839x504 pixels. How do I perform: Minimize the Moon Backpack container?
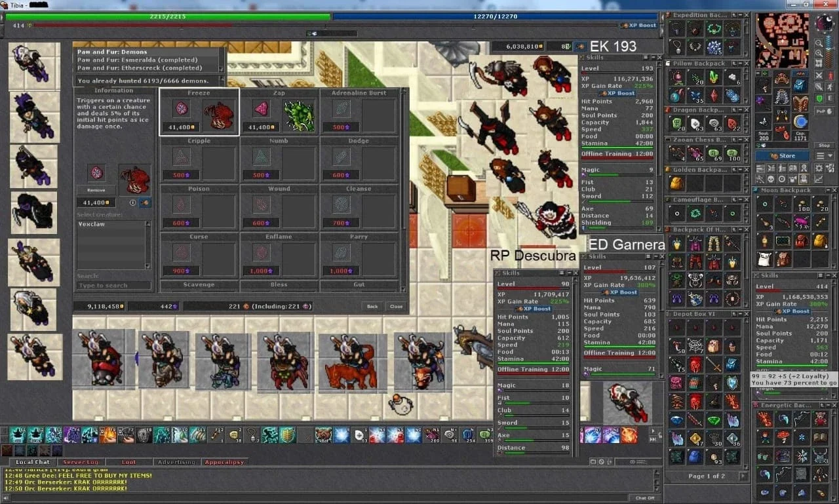pos(828,190)
